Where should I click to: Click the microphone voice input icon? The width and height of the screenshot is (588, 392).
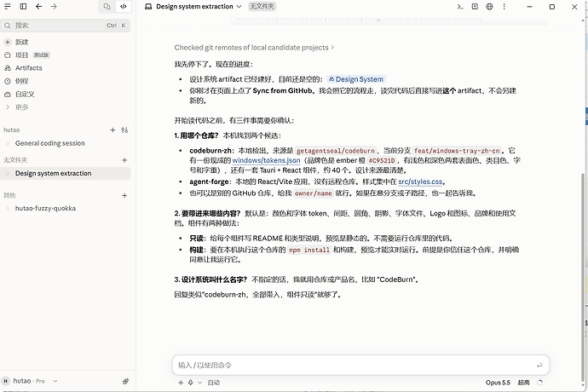pos(191,383)
